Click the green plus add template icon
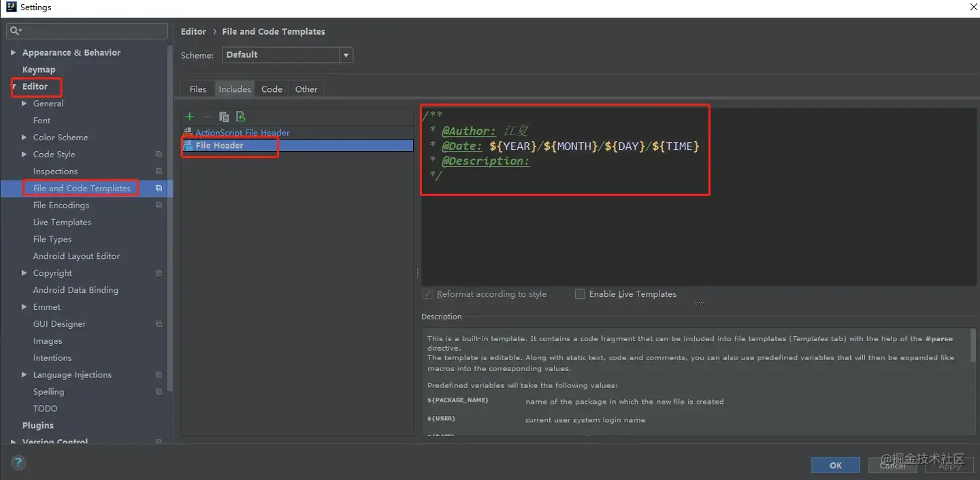The height and width of the screenshot is (480, 980). pyautogui.click(x=189, y=117)
